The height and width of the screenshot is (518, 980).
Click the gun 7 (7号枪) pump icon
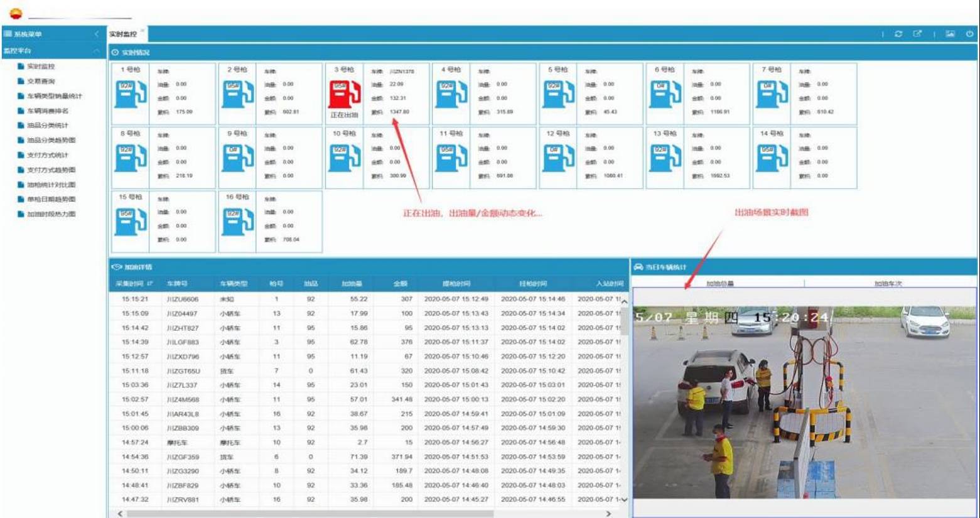[x=771, y=94]
